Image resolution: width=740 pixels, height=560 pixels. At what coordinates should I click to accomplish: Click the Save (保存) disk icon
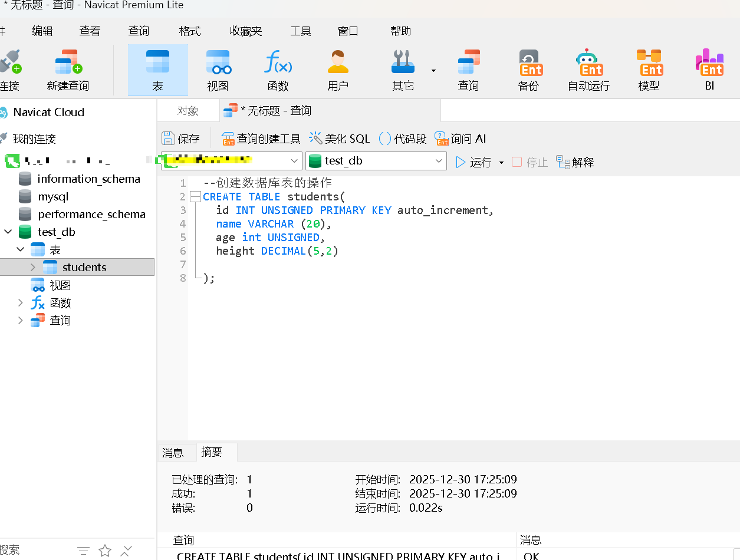click(181, 139)
